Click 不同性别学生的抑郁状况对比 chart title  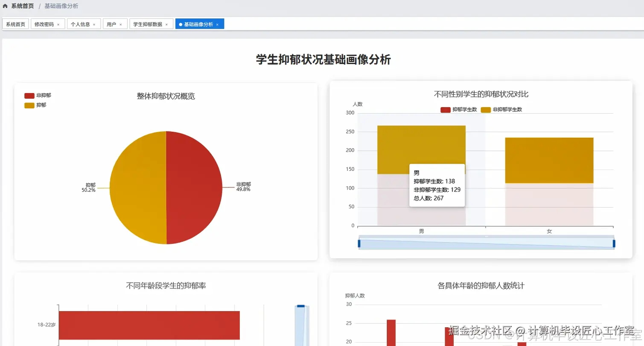click(481, 94)
